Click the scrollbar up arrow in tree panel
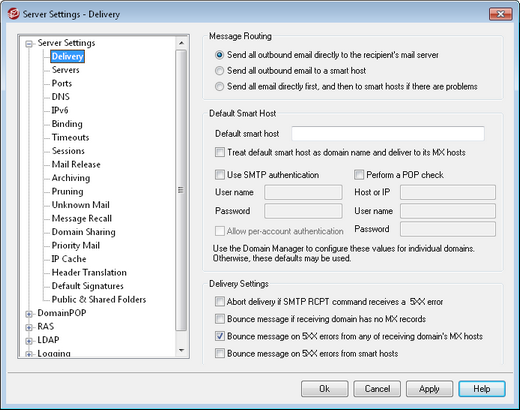This screenshot has width=520, height=410. (181, 43)
